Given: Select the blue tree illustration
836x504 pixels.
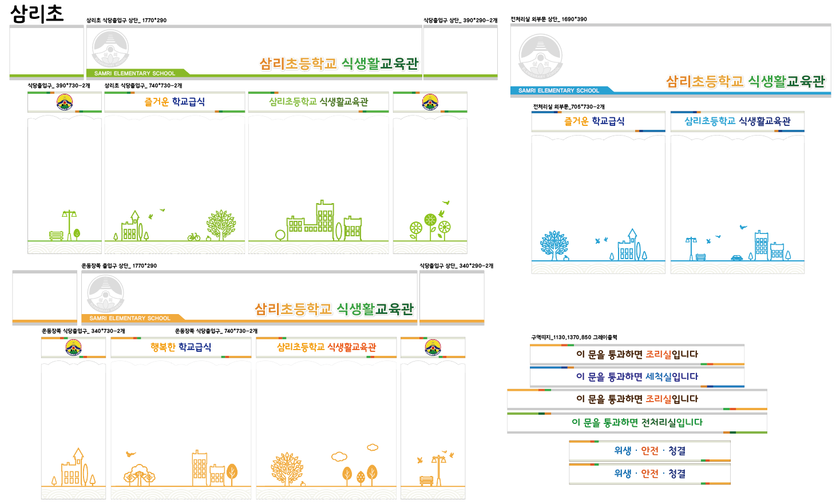Looking at the screenshot, I should click(x=554, y=245).
